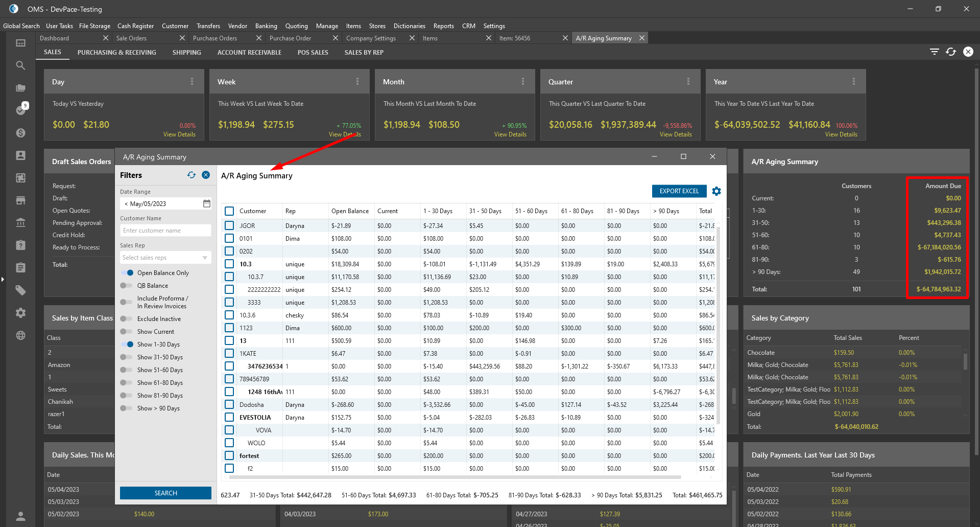The width and height of the screenshot is (980, 527).
Task: Refresh the dashboard using the top-right sync icon
Action: pos(951,52)
